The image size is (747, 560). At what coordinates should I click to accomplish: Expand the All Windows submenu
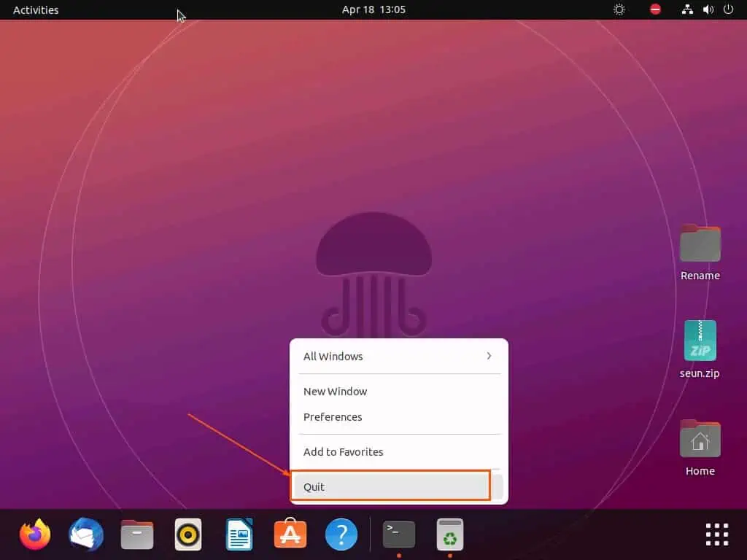pos(399,356)
